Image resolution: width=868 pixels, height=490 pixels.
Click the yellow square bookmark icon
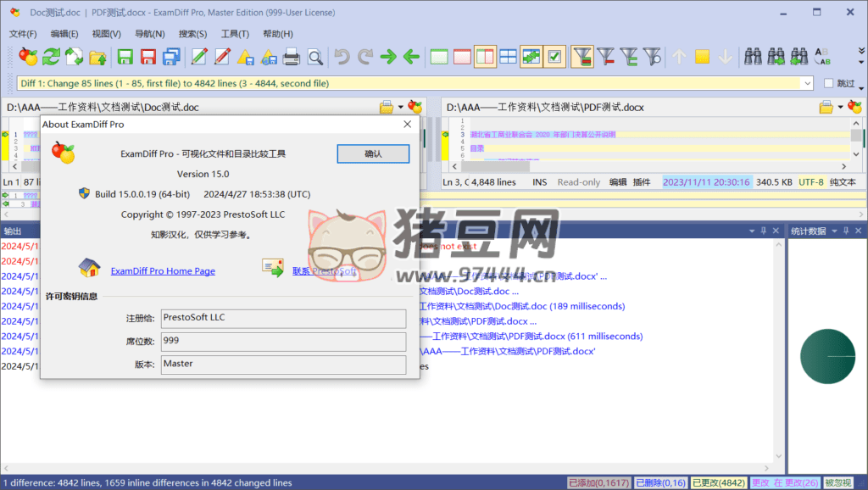[702, 57]
